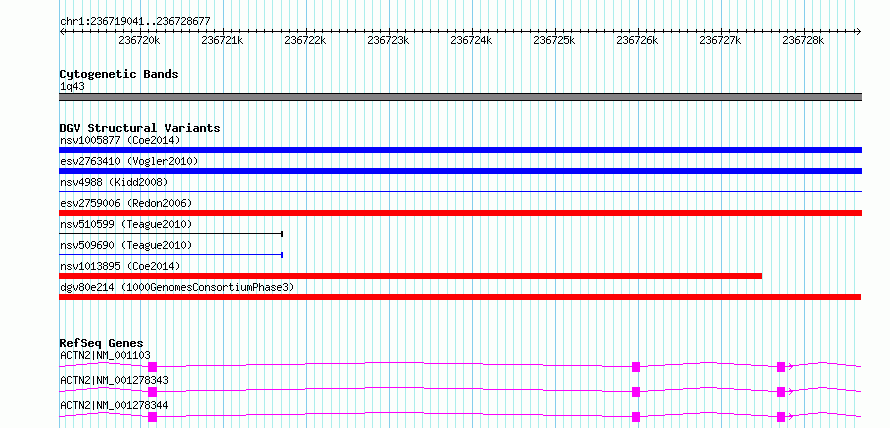Select the black line for nsv510599
The image size is (890, 428).
171,234
